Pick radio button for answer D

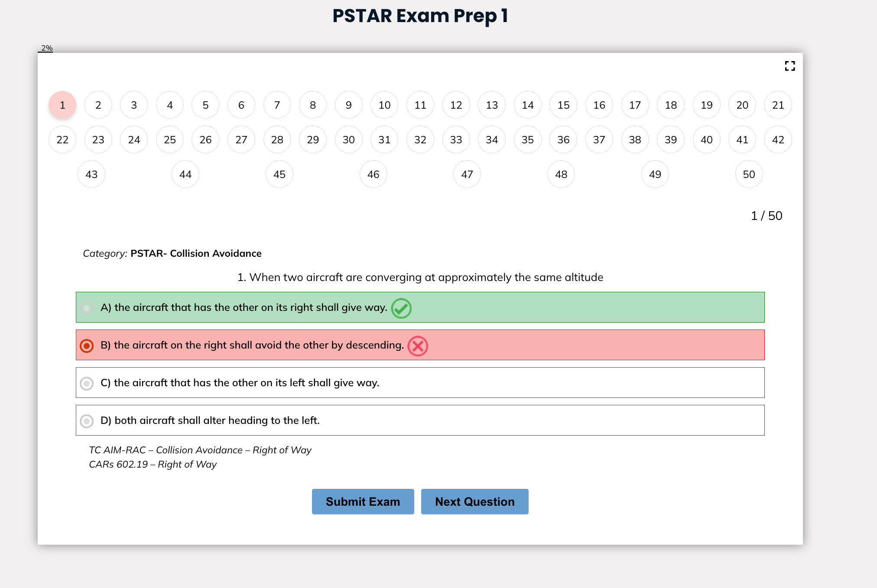tap(87, 421)
